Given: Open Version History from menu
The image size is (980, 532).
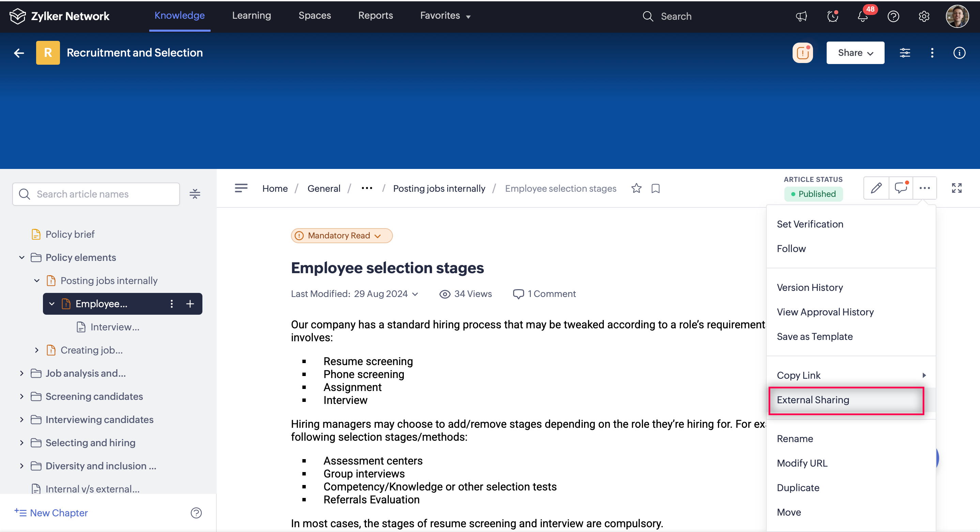Looking at the screenshot, I should (x=810, y=287).
